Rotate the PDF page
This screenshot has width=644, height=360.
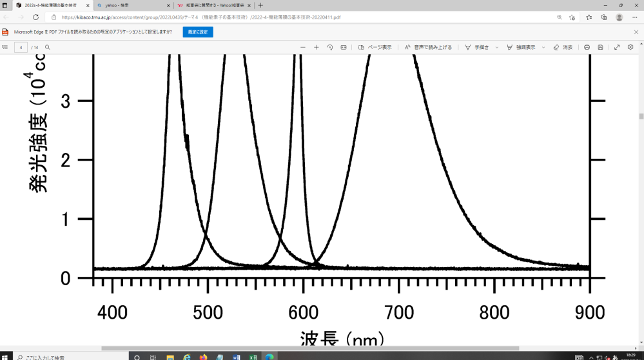click(x=330, y=47)
